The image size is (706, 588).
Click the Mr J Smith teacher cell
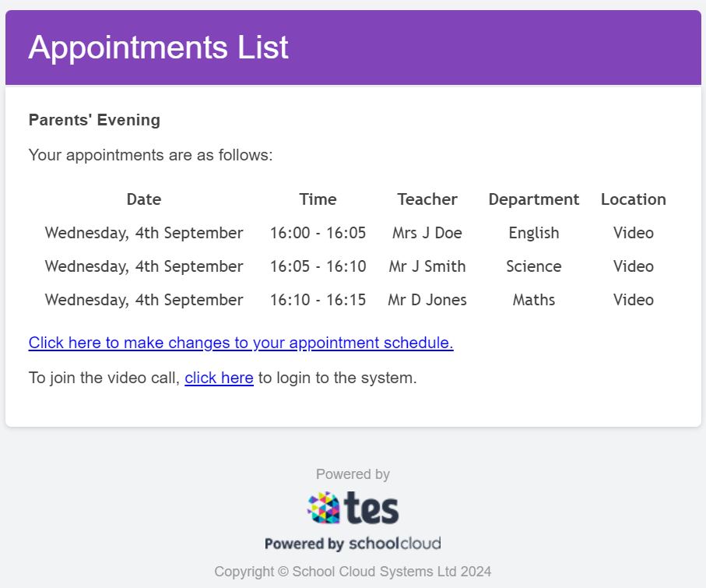(x=427, y=266)
